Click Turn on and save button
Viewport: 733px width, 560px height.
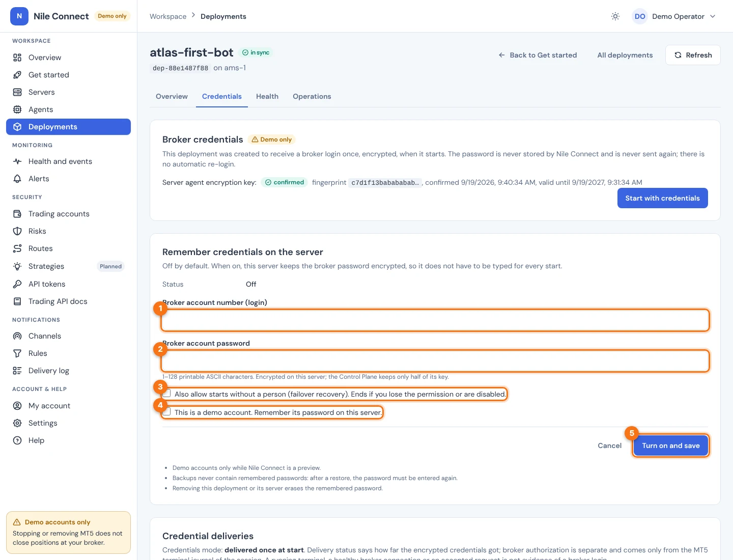(671, 445)
